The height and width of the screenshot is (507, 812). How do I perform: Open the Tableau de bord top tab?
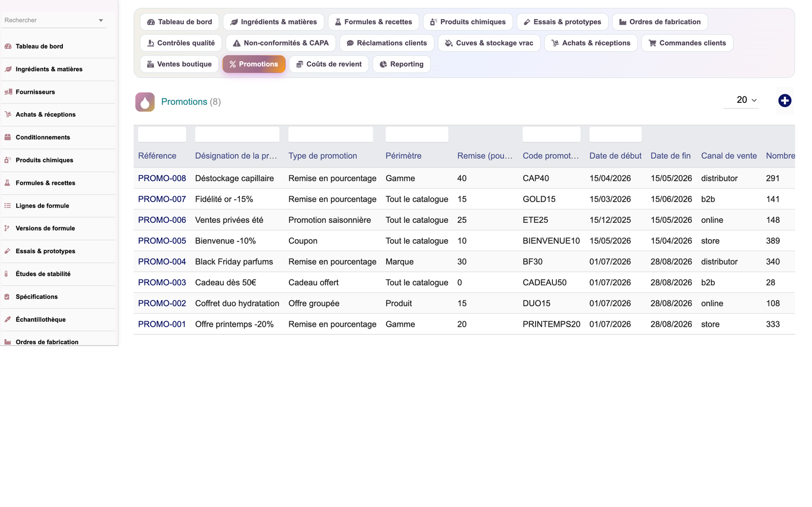180,22
